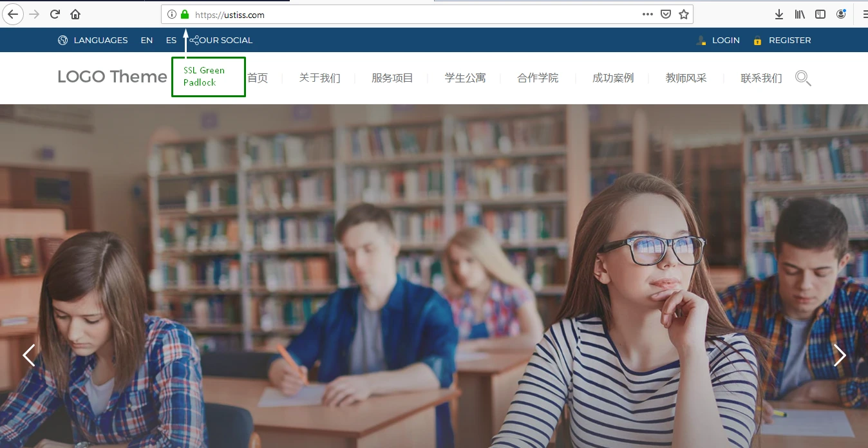Open the 联系我们 navigation item
This screenshot has width=868, height=448.
pyautogui.click(x=761, y=78)
